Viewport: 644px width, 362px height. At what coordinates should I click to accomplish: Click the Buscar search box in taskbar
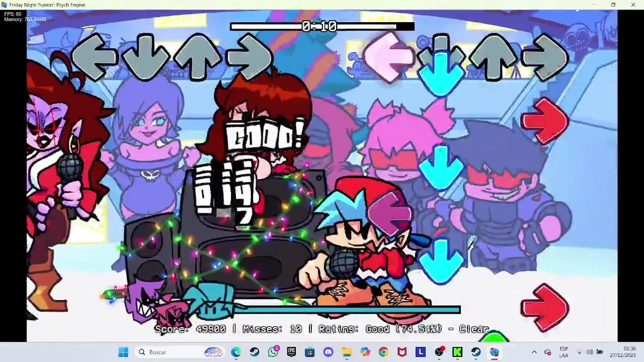(181, 352)
